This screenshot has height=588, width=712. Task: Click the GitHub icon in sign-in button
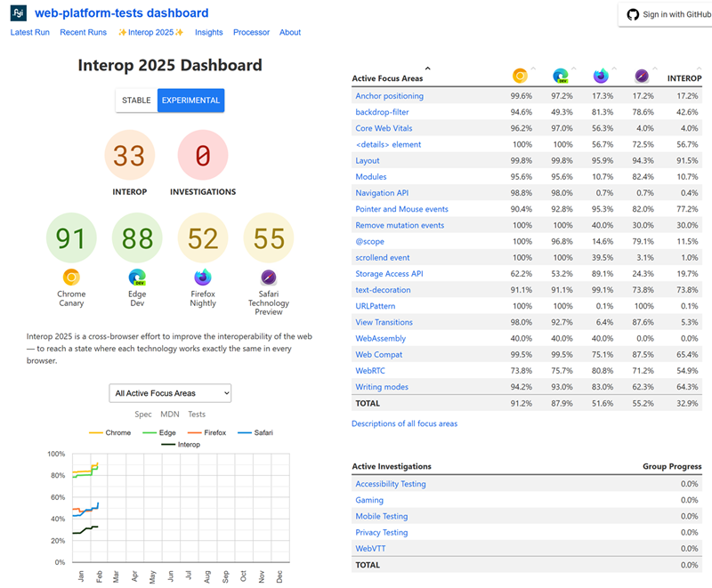pos(633,14)
